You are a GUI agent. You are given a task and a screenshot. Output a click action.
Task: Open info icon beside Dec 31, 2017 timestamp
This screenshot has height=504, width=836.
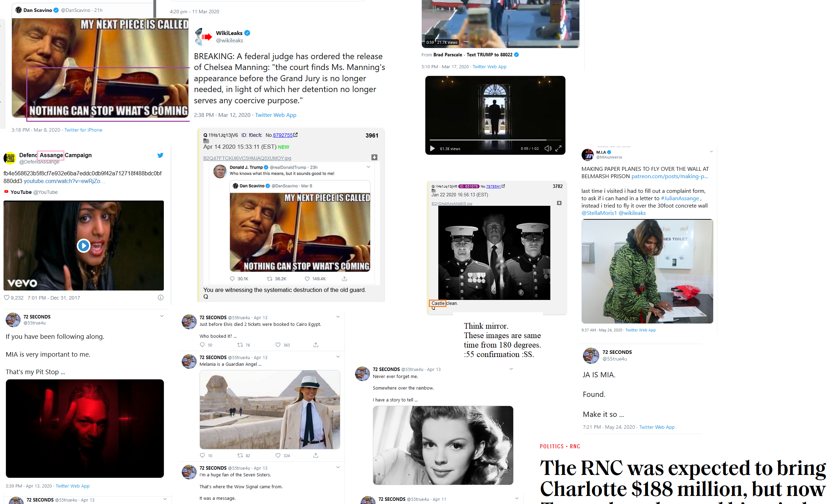coord(160,297)
